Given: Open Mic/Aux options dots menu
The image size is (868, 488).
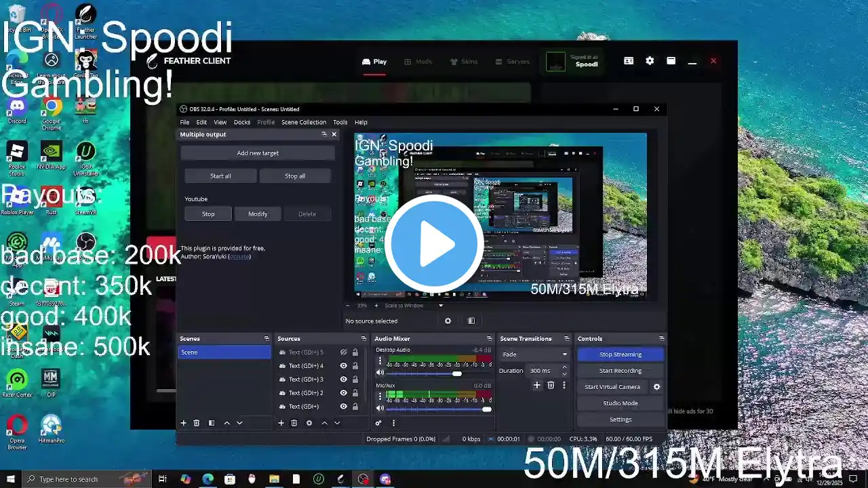Looking at the screenshot, I should tap(380, 396).
